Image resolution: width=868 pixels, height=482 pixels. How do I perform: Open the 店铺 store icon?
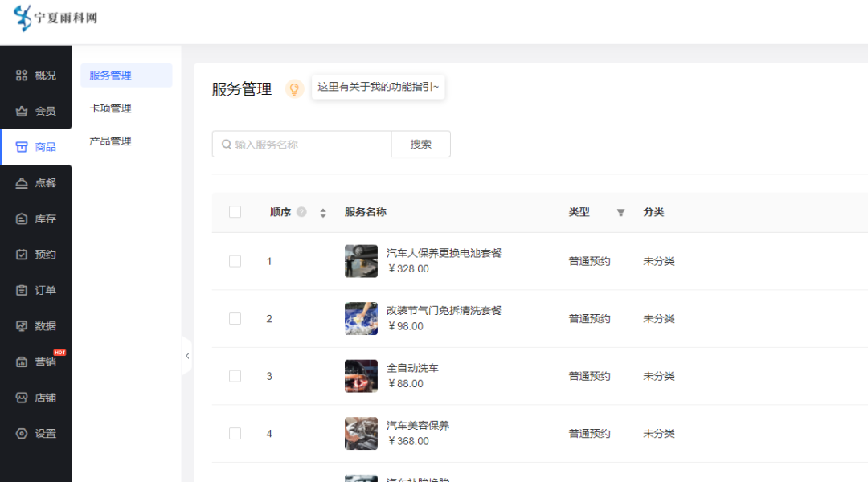[x=22, y=398]
